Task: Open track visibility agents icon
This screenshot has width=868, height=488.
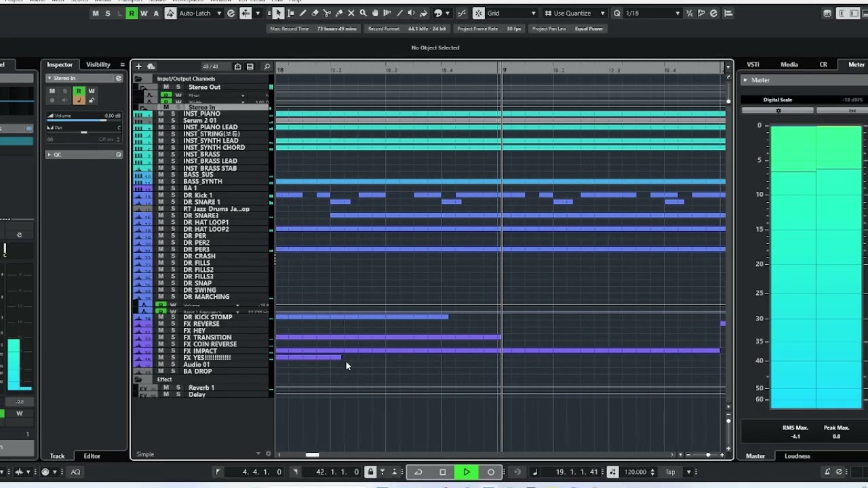Action: click(238, 66)
